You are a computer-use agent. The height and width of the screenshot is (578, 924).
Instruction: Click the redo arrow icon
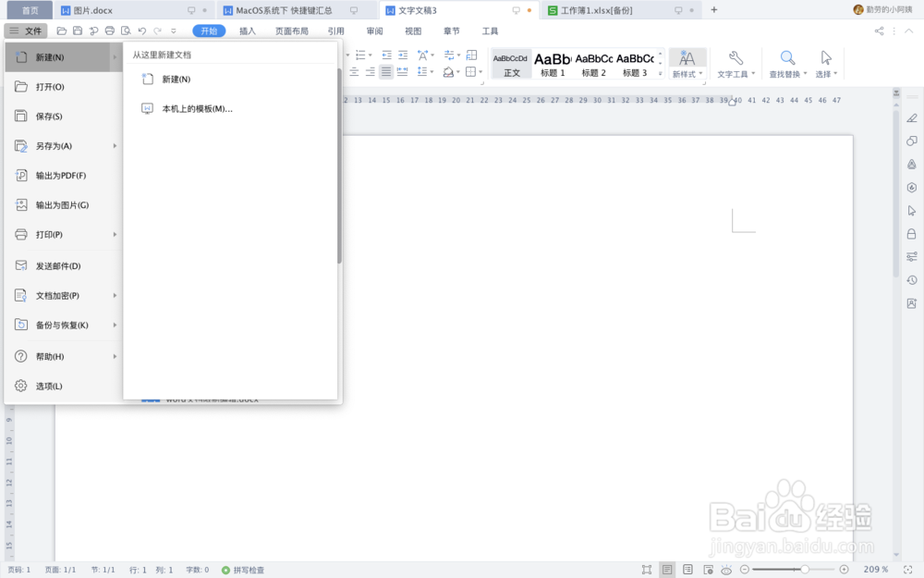click(x=157, y=31)
